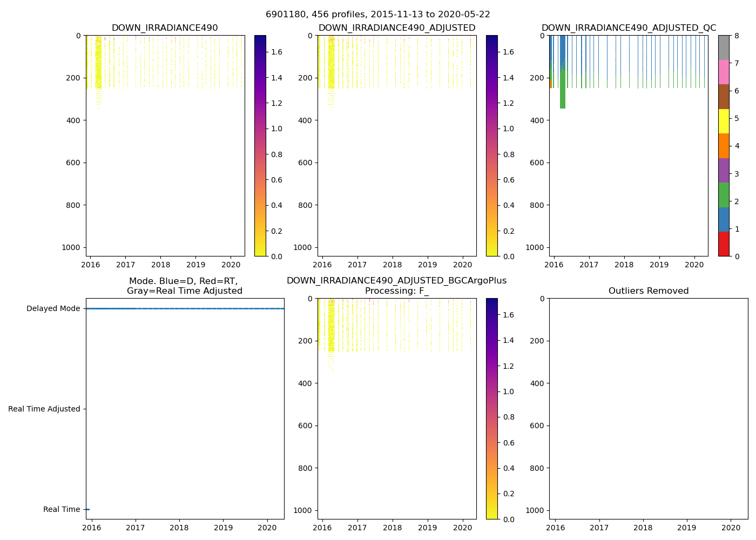
Task: Click the Delayed Mode axis label
Action: coord(53,309)
